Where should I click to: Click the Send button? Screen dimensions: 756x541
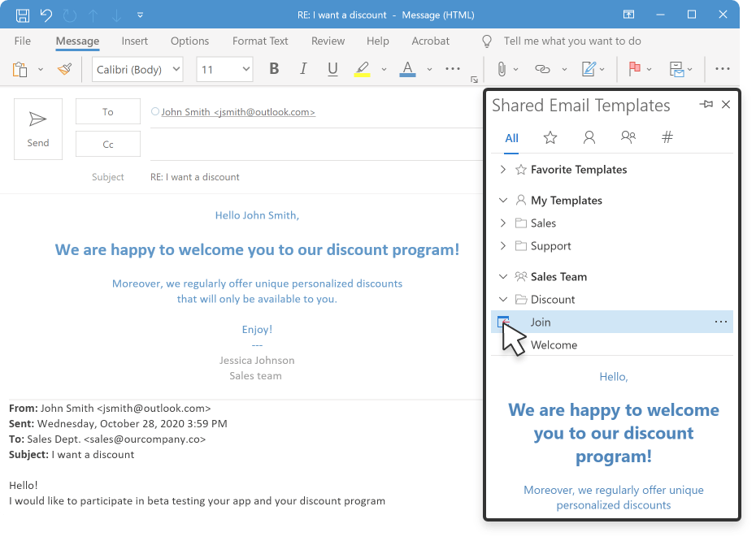coord(38,129)
